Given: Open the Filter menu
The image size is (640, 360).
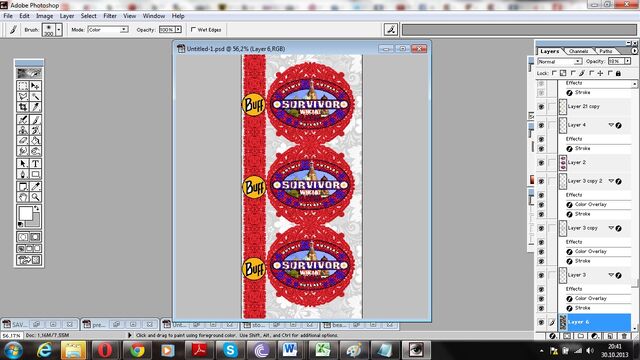Looking at the screenshot, I should (110, 16).
